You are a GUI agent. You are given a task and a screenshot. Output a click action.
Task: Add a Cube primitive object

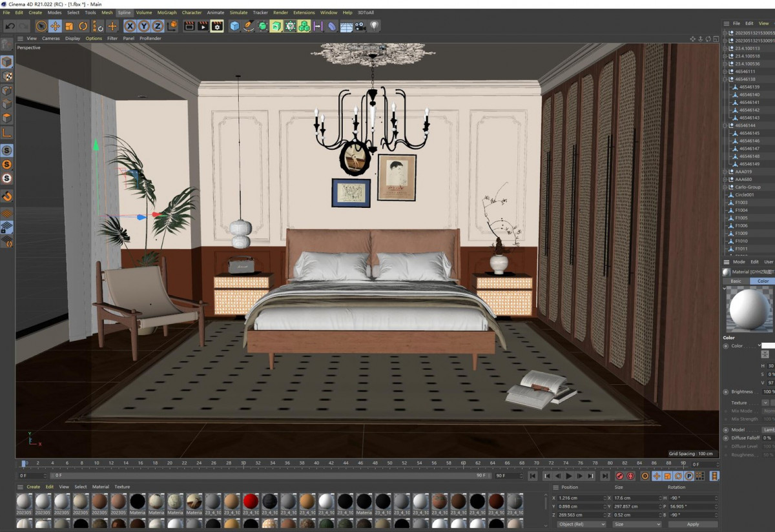pyautogui.click(x=234, y=26)
